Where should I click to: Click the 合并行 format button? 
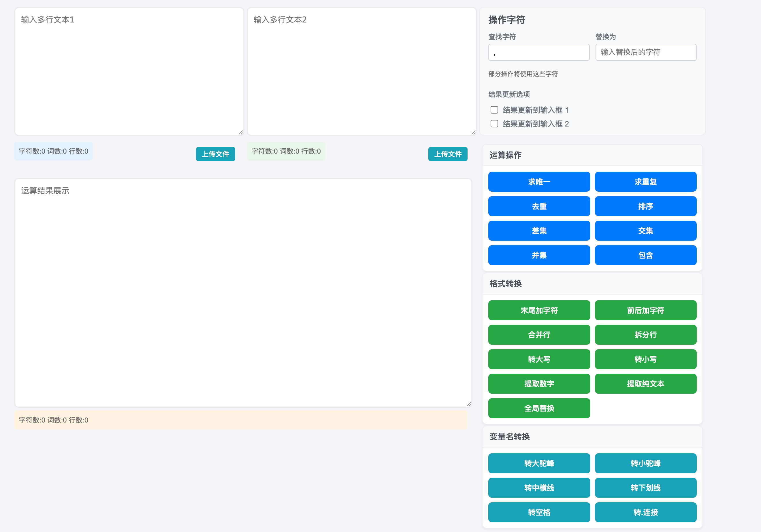[539, 335]
